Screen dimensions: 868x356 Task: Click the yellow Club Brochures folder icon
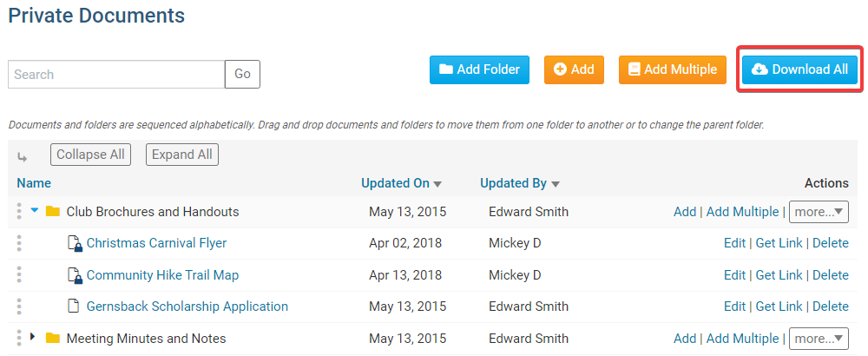53,212
